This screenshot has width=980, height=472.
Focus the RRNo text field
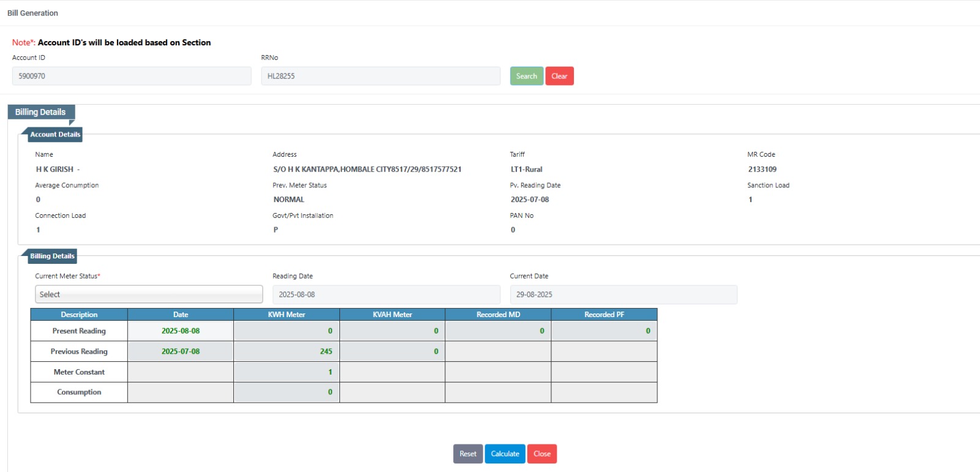tap(380, 76)
